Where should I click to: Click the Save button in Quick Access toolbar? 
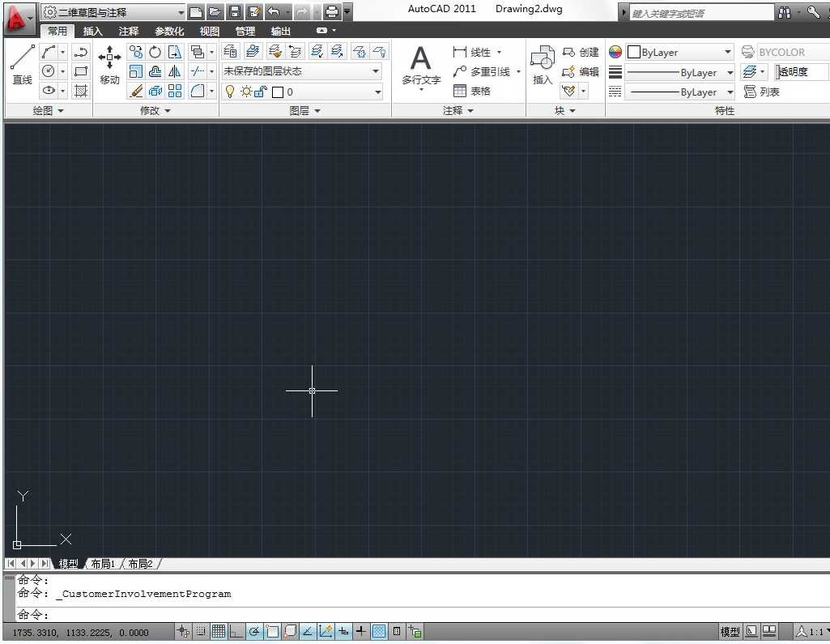tap(234, 11)
